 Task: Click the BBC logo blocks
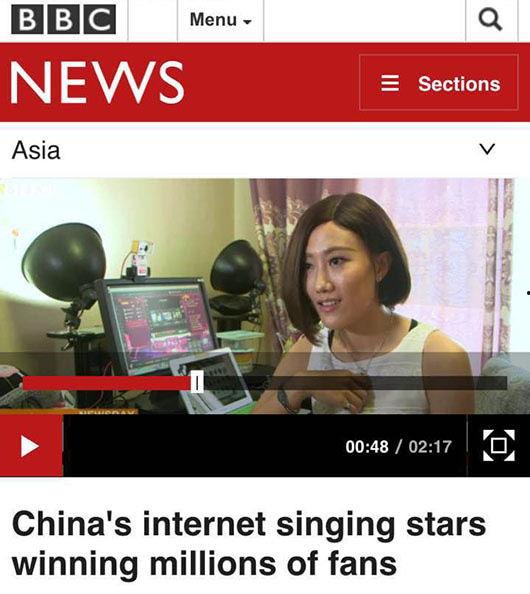64,19
